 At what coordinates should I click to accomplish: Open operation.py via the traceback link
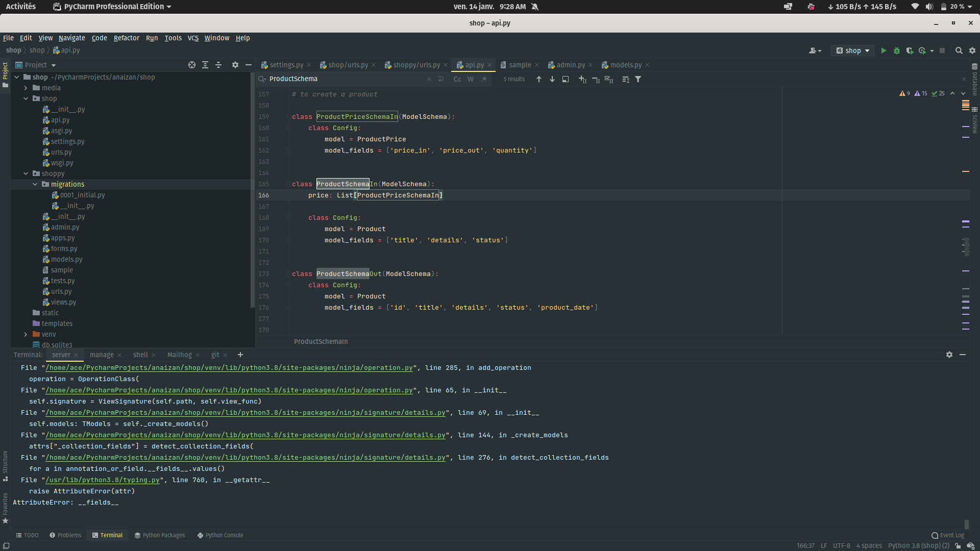tap(228, 368)
